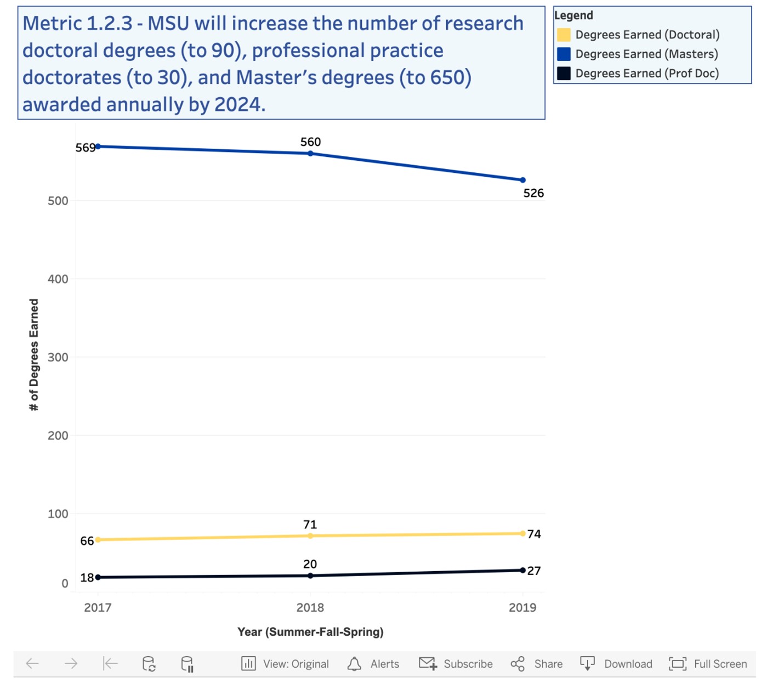The height and width of the screenshot is (688, 784).
Task: Select Subscribe text in toolbar
Action: (x=468, y=664)
